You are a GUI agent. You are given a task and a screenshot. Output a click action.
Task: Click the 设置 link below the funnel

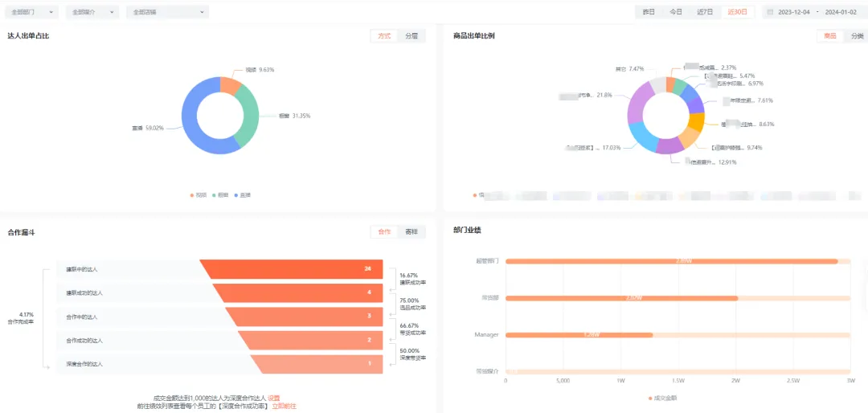pos(274,398)
